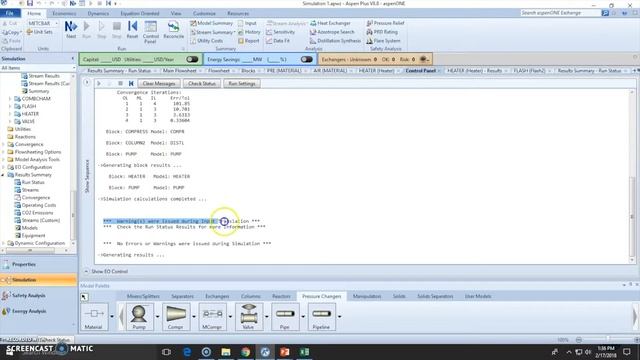The width and height of the screenshot is (640, 360).
Task: Click the Run simulation icon in ribbon
Action: (87, 29)
